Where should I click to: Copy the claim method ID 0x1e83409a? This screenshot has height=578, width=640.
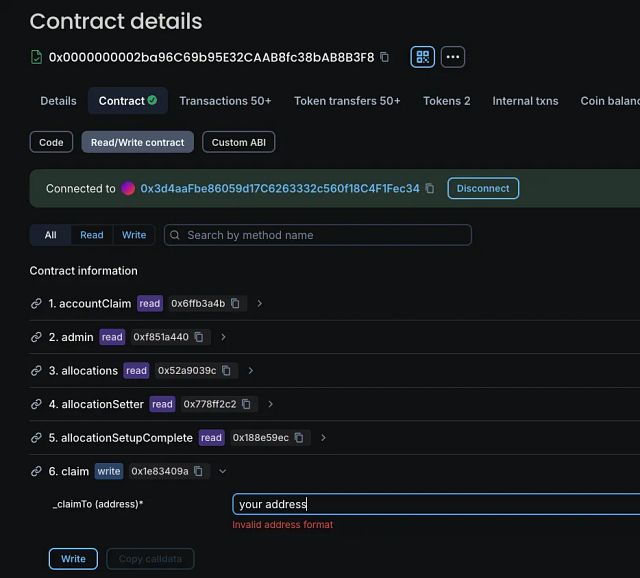(199, 471)
